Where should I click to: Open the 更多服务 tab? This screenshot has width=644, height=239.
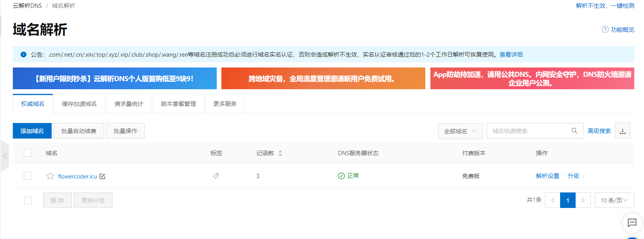225,104
